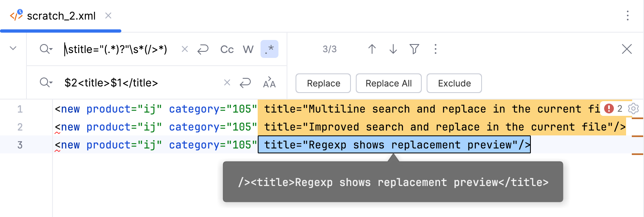The width and height of the screenshot is (644, 217).
Task: Clear the search field text
Action: pos(184,49)
